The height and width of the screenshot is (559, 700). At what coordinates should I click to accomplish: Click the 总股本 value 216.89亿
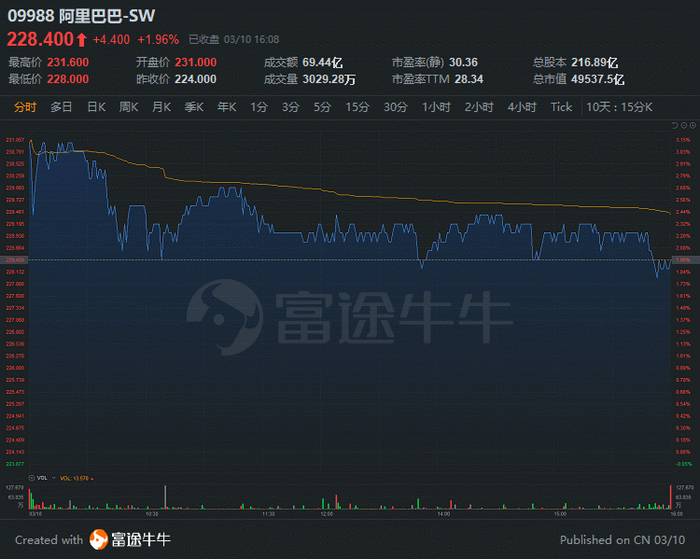tap(595, 62)
